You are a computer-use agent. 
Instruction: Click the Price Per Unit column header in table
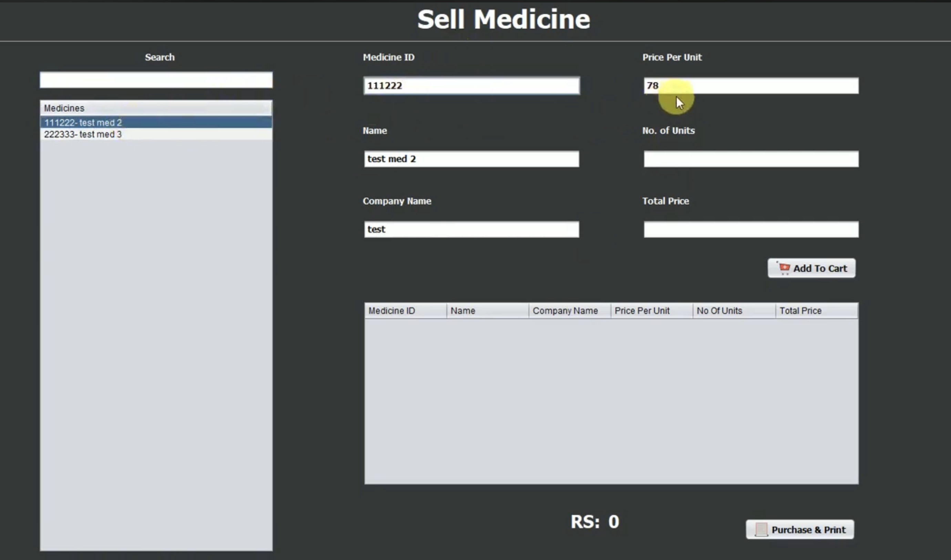pyautogui.click(x=652, y=311)
